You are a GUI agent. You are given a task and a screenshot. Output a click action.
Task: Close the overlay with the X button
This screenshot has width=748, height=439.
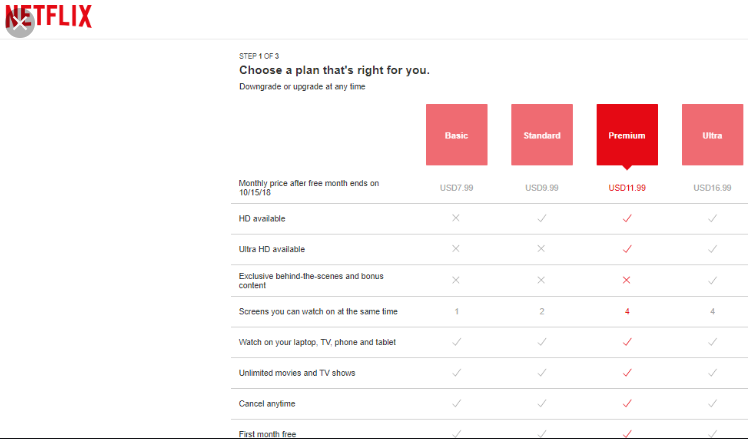coord(20,23)
